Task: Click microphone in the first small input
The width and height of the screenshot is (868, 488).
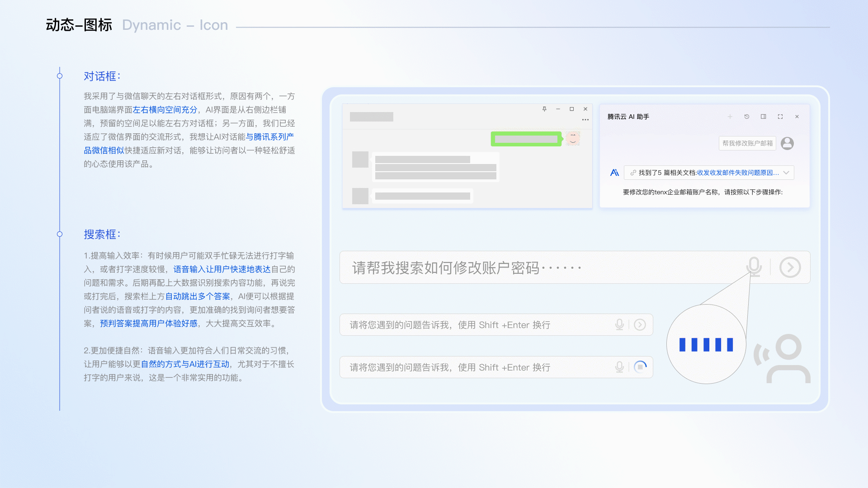Action: tap(619, 324)
